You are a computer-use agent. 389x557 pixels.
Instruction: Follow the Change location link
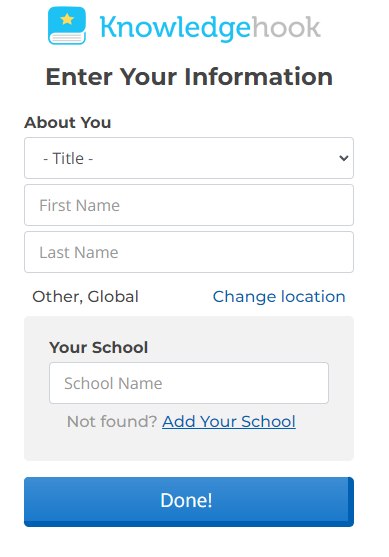tap(279, 297)
